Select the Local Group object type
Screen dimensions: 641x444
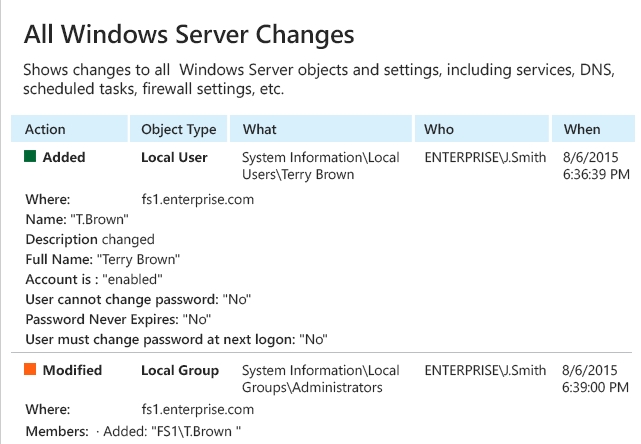point(180,370)
